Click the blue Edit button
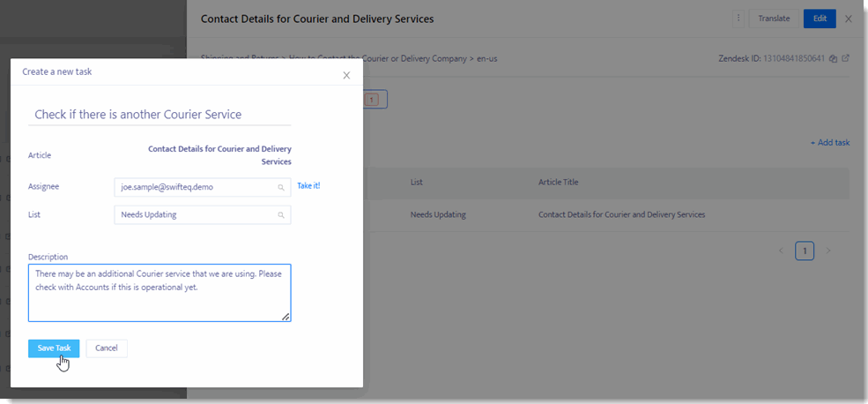The height and width of the screenshot is (404, 868). click(x=820, y=19)
